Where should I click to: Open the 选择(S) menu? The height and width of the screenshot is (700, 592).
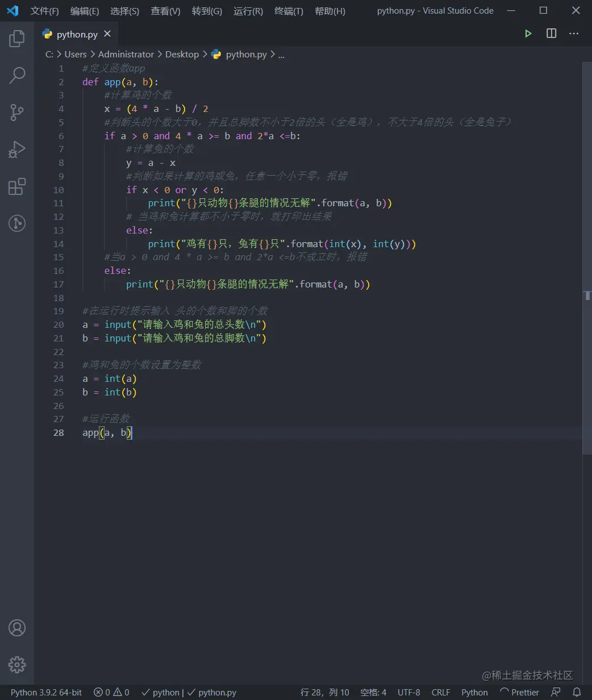click(124, 11)
